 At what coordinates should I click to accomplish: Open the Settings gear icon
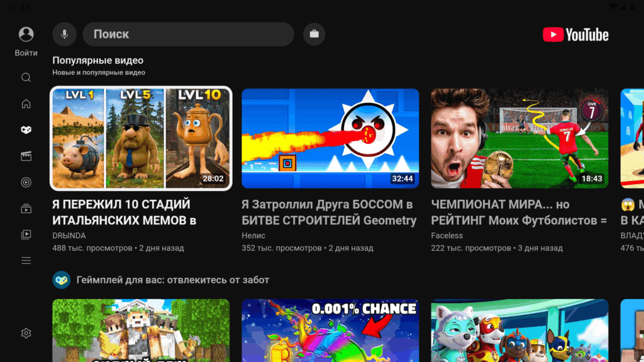coord(26,333)
